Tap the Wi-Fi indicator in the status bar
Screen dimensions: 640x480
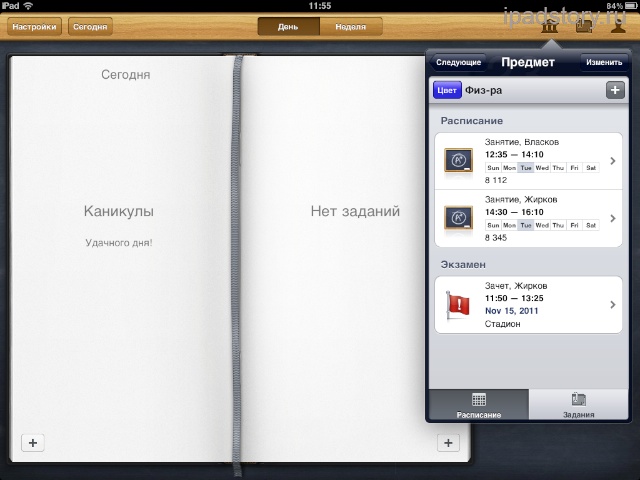click(28, 6)
